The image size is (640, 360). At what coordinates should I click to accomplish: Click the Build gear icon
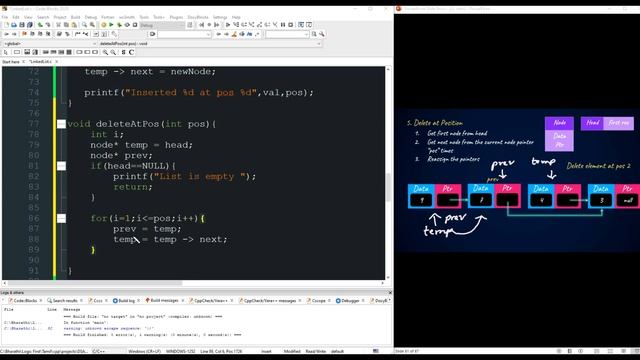[104, 25]
